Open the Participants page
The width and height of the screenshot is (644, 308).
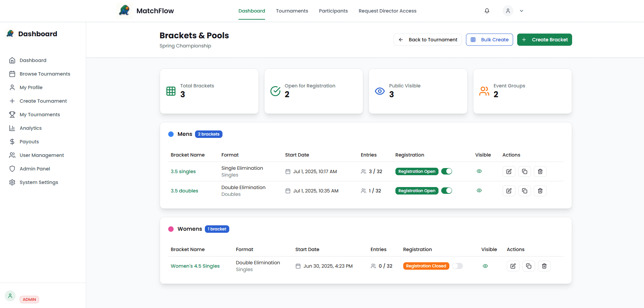[x=333, y=11]
